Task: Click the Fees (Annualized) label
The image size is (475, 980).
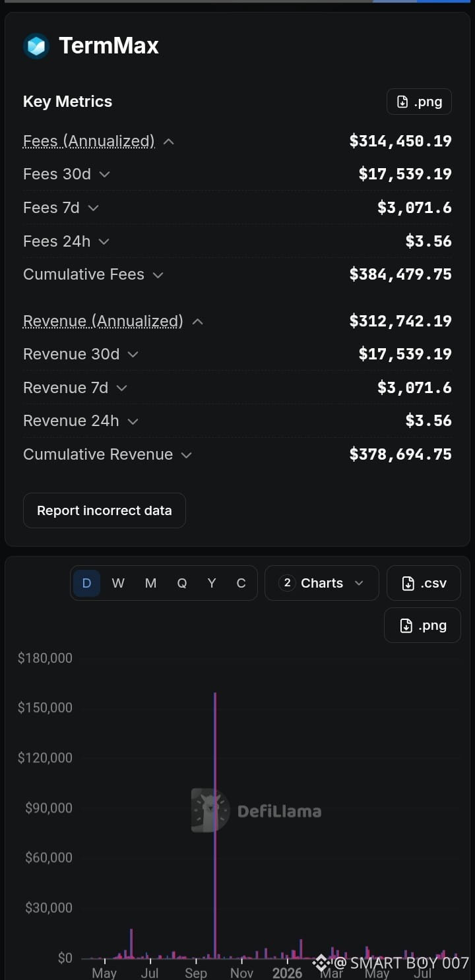Action: click(88, 141)
